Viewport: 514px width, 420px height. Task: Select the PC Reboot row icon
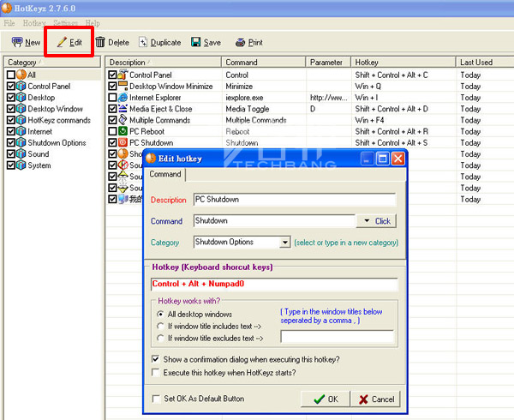(x=123, y=131)
